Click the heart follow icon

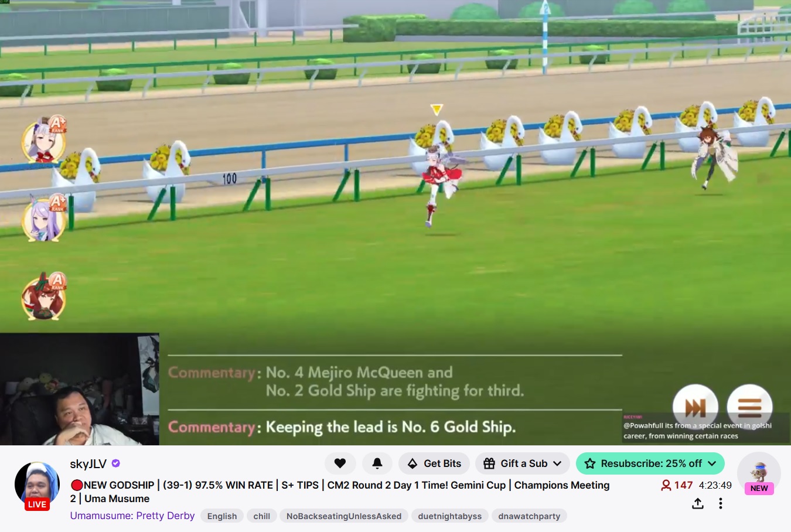(x=340, y=463)
